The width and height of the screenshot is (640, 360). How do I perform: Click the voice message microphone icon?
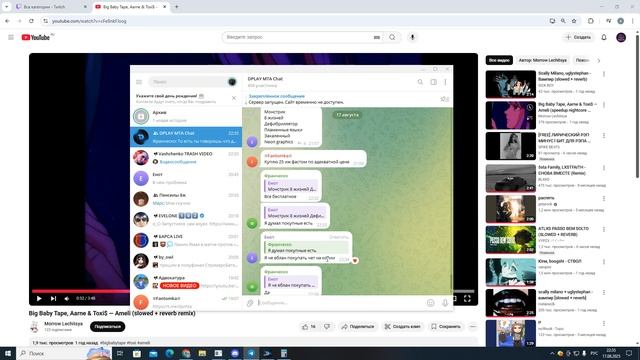click(445, 303)
